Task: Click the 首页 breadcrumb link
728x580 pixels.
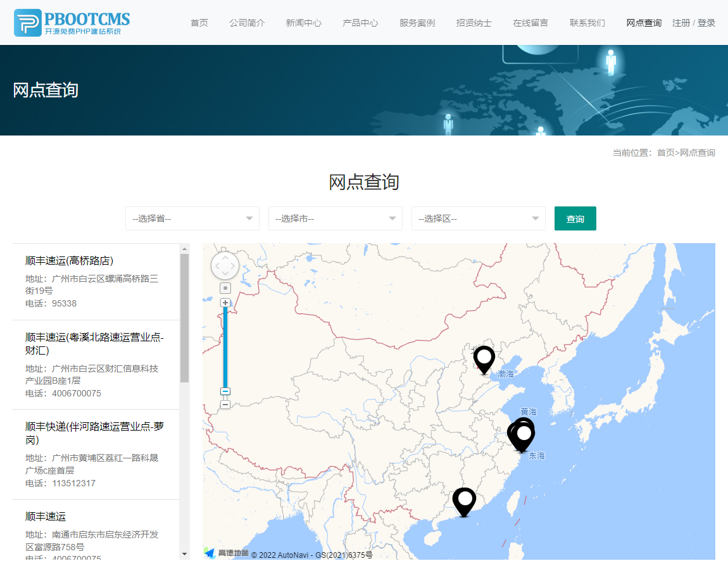Action: point(666,152)
